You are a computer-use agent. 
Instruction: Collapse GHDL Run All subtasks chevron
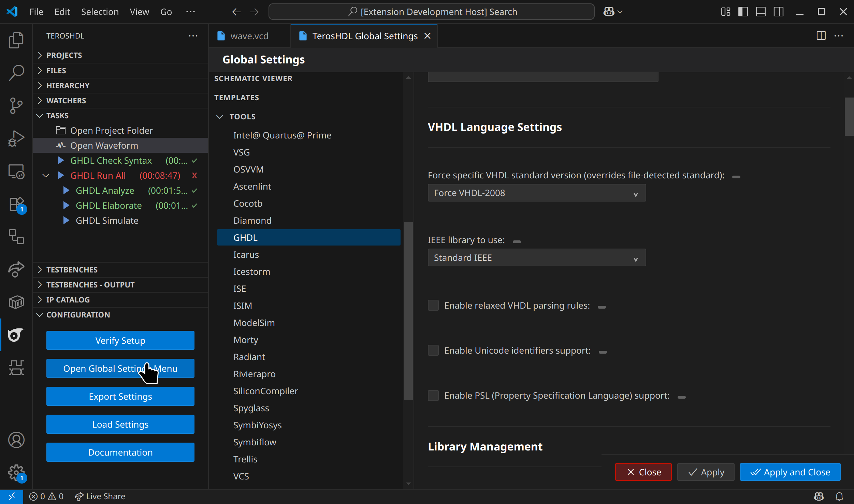pyautogui.click(x=46, y=175)
